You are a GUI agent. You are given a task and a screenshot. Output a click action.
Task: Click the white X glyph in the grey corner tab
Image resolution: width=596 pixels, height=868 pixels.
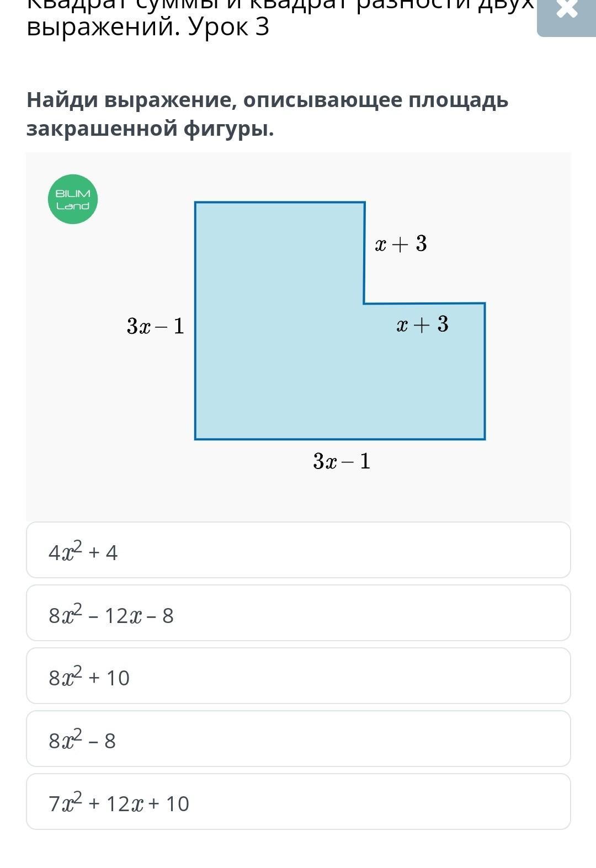pyautogui.click(x=567, y=9)
